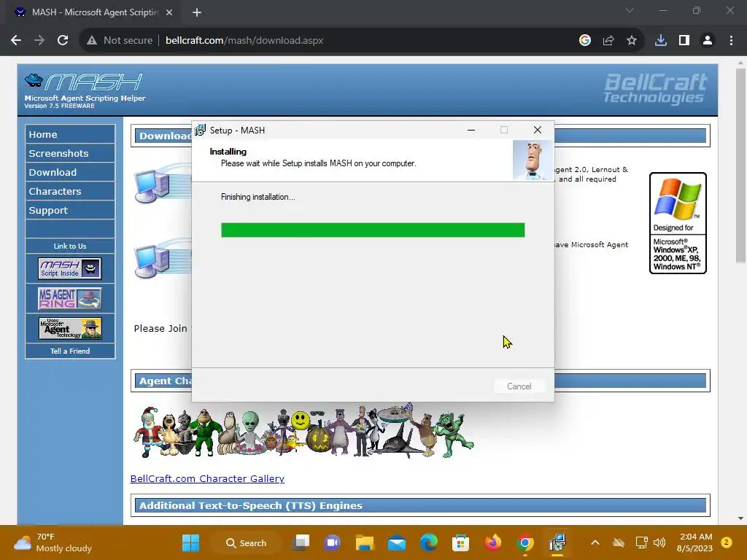Open Microsoft Store on taskbar

[x=460, y=542]
